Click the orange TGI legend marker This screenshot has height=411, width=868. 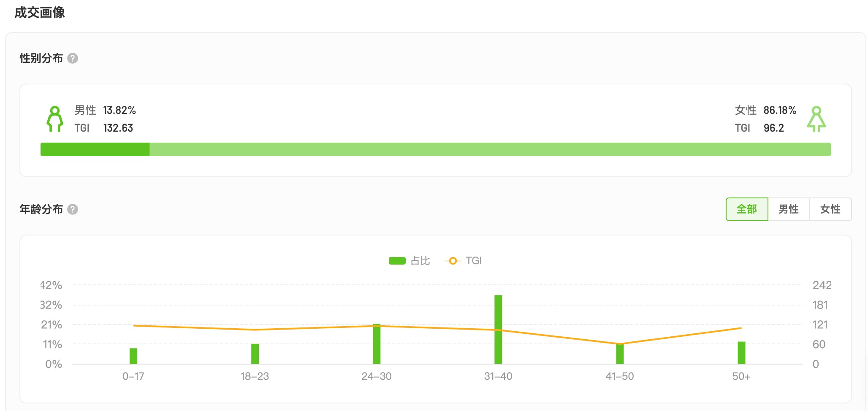click(453, 261)
